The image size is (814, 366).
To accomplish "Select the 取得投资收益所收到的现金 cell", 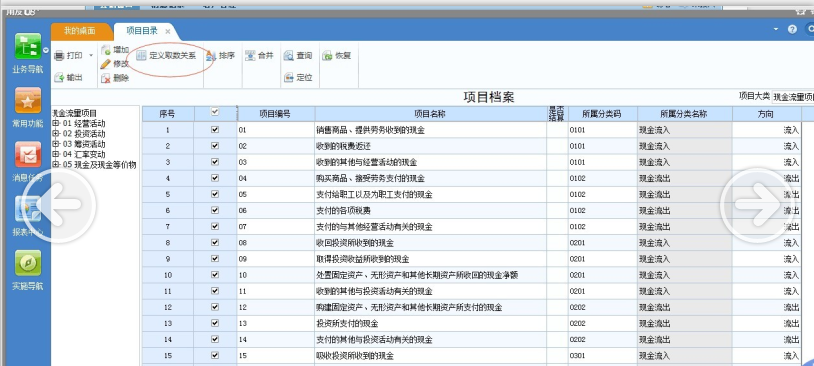I will [430, 259].
